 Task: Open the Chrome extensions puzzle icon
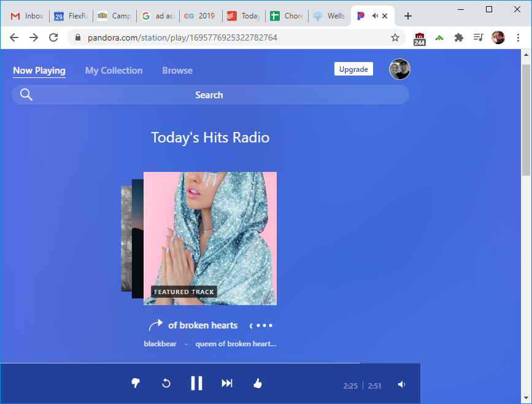coord(458,37)
